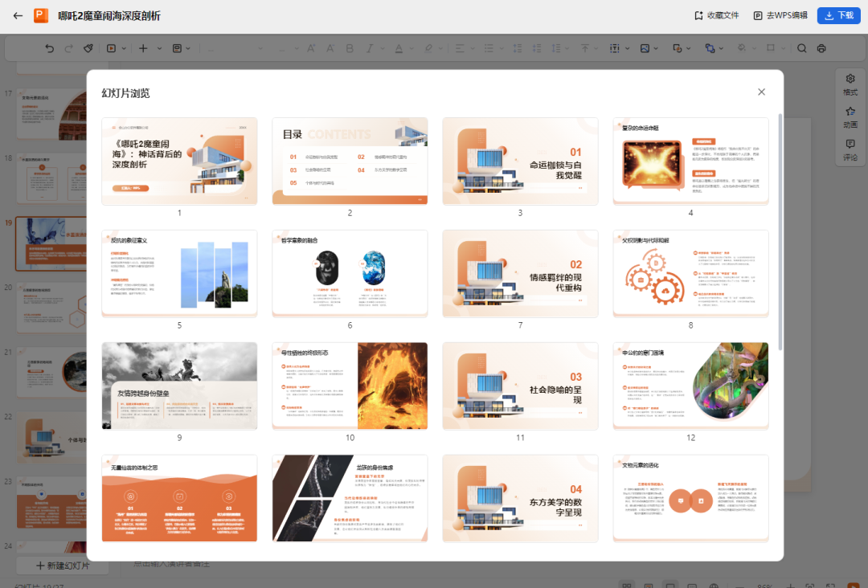The image size is (868, 588).
Task: Select slide 3 命运枷锁与自我觉醒 thumbnail
Action: coord(520,161)
